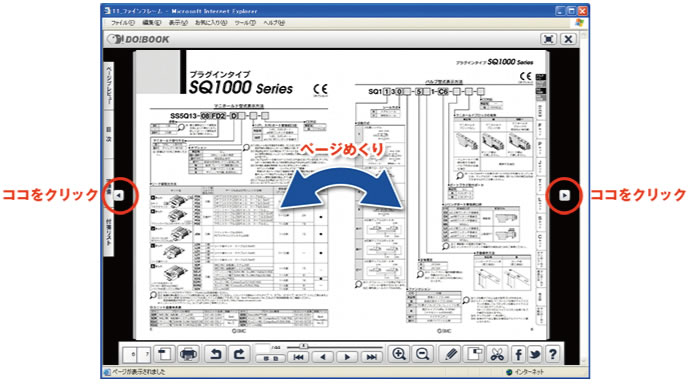Click the print icon in bottom toolbar
Screen dimensions: 697x386
(188, 354)
